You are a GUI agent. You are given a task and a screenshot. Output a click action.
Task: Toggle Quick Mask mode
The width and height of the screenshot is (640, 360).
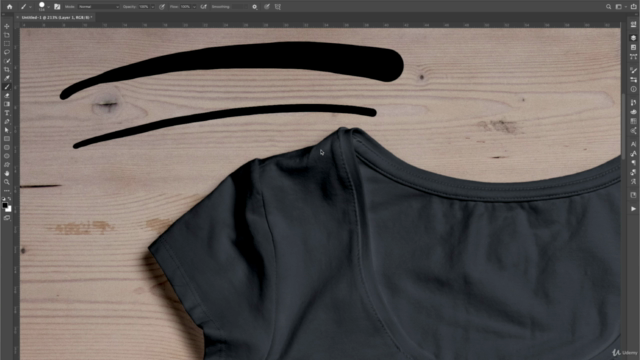pos(7,218)
